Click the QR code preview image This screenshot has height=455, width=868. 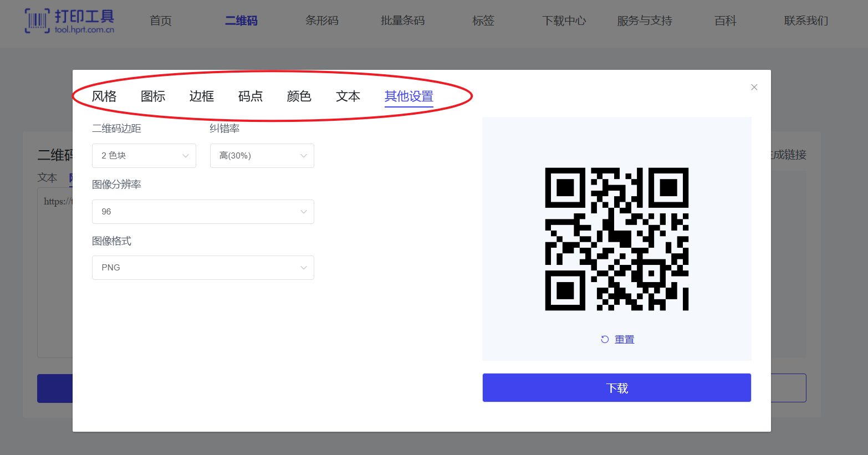[x=617, y=239]
